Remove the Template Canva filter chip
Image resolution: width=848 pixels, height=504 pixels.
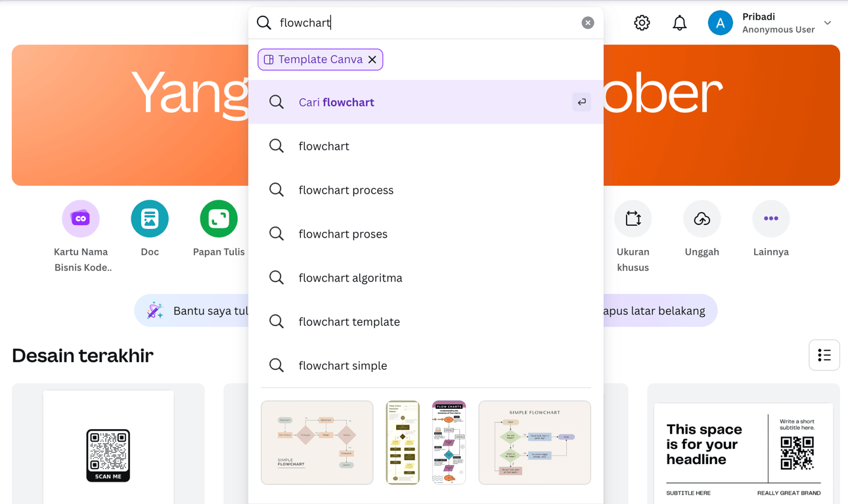(x=372, y=60)
